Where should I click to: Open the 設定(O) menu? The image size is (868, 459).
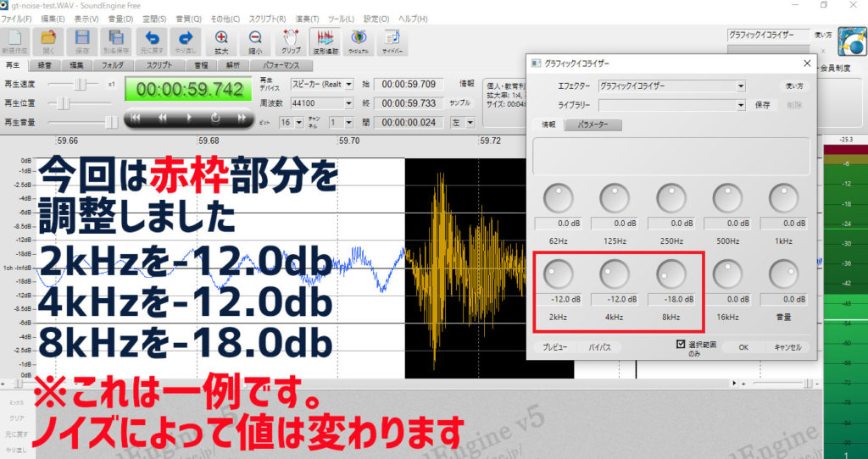pos(376,19)
